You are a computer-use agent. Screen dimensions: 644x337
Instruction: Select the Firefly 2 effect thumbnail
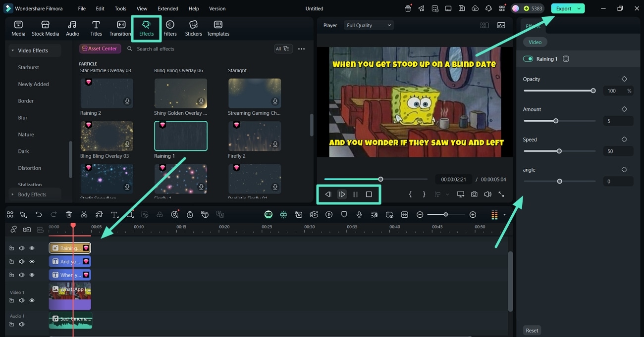pyautogui.click(x=255, y=136)
